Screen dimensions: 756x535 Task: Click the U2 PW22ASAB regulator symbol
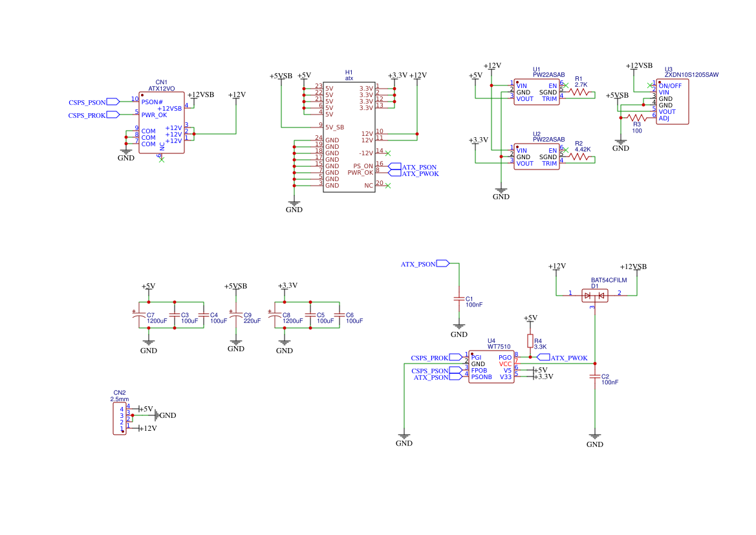coord(537,157)
